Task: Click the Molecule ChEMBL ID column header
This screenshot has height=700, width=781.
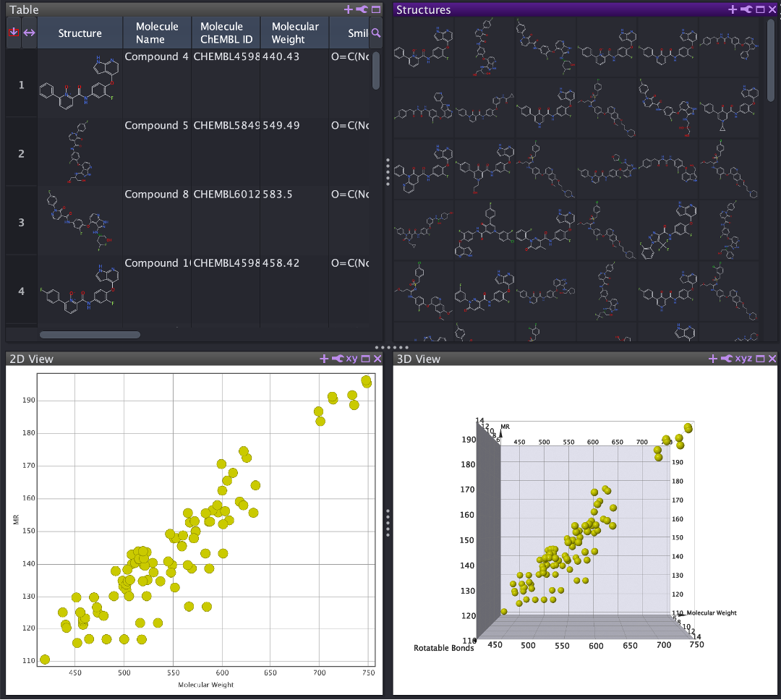Action: 226,33
